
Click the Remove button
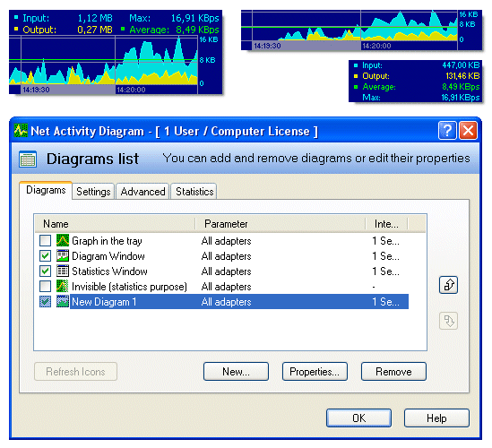pos(393,372)
